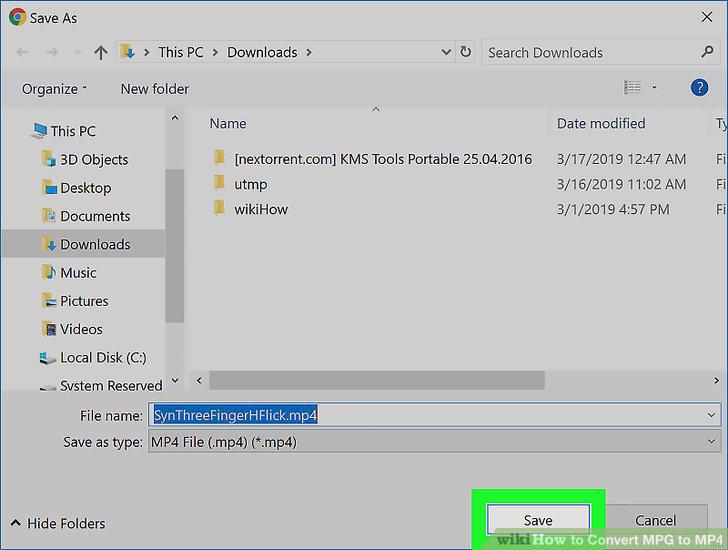Viewport: 728px width, 550px height.
Task: Navigate forward with the right arrow
Action: click(52, 52)
